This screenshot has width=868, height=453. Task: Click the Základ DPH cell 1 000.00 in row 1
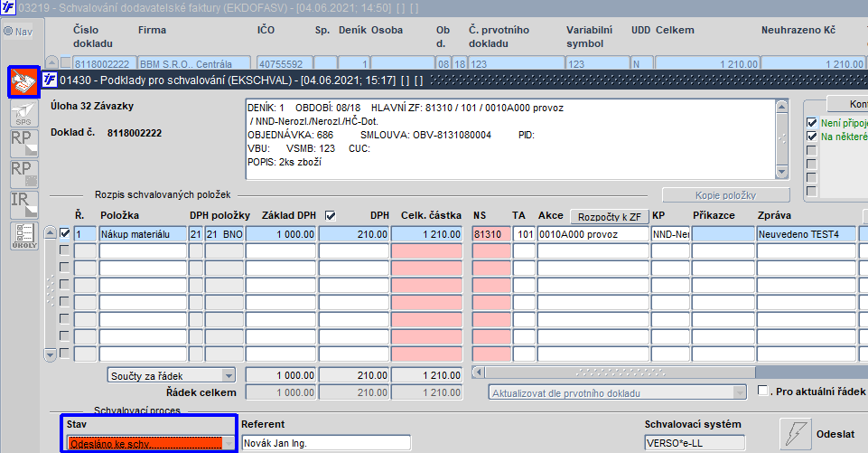tap(281, 234)
